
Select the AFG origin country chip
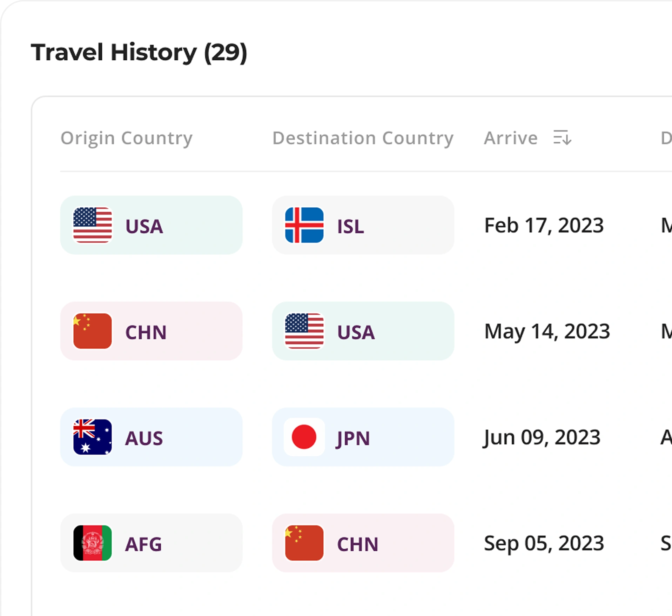coord(151,543)
